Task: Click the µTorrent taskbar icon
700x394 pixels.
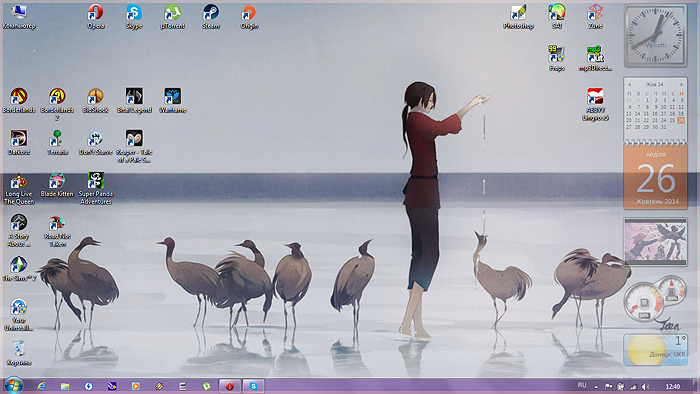Action: click(x=206, y=386)
